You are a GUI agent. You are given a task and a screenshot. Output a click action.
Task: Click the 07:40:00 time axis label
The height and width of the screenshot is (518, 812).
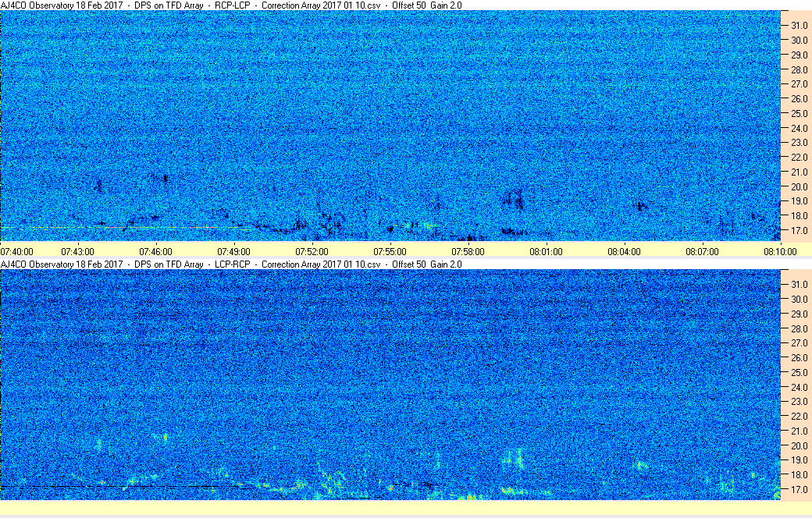click(16, 252)
